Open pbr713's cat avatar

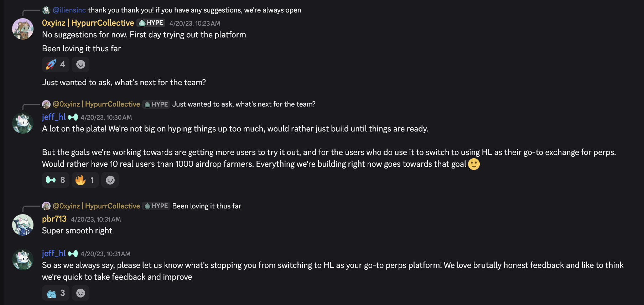coord(23,225)
